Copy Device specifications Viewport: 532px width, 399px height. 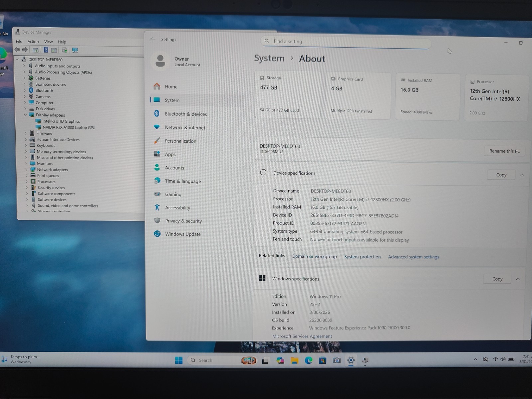tap(501, 175)
